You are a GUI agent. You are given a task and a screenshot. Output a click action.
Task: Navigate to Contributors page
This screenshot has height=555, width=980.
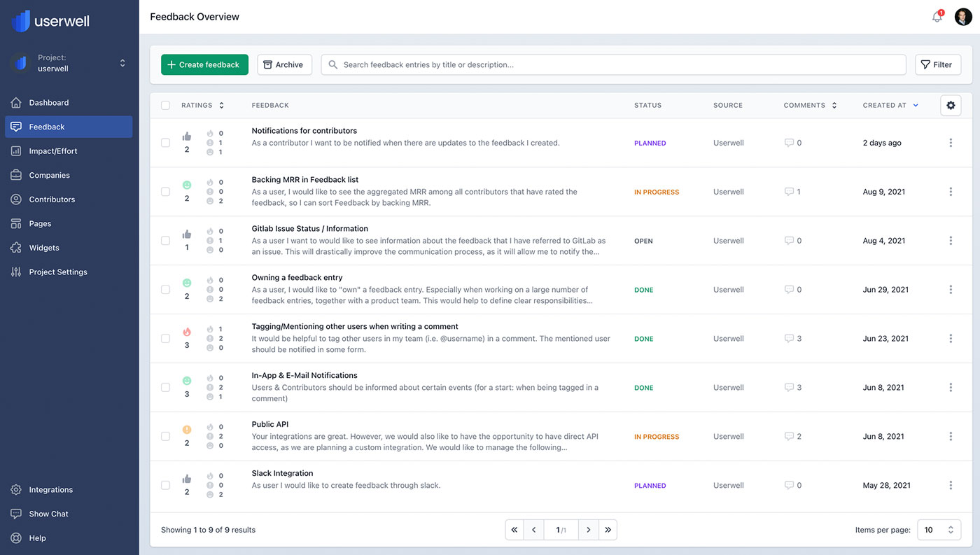pyautogui.click(x=52, y=199)
